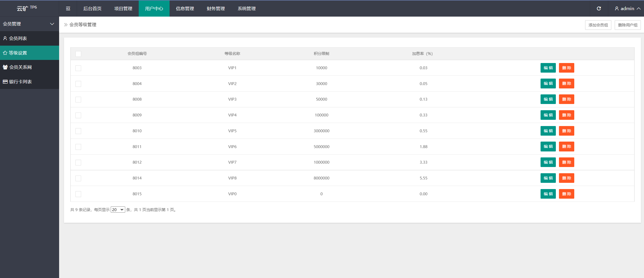This screenshot has width=644, height=278.
Task: Click the user icon beside admin
Action: tap(617, 9)
